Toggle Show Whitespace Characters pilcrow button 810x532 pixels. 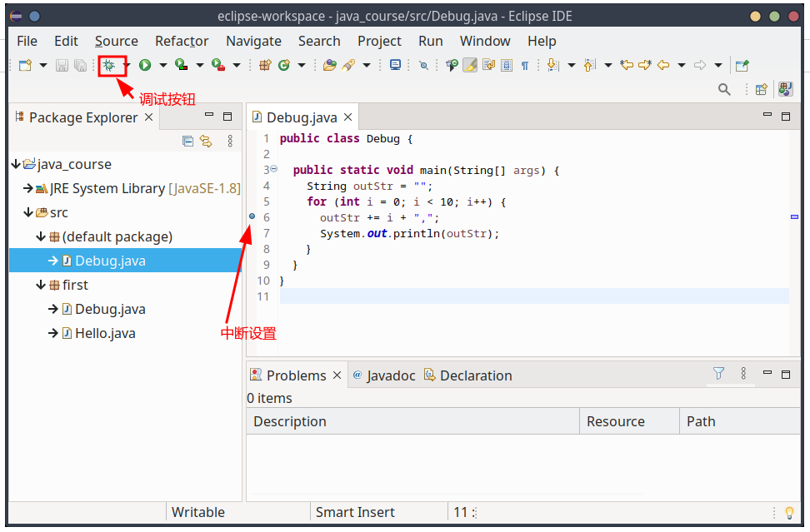[524, 65]
